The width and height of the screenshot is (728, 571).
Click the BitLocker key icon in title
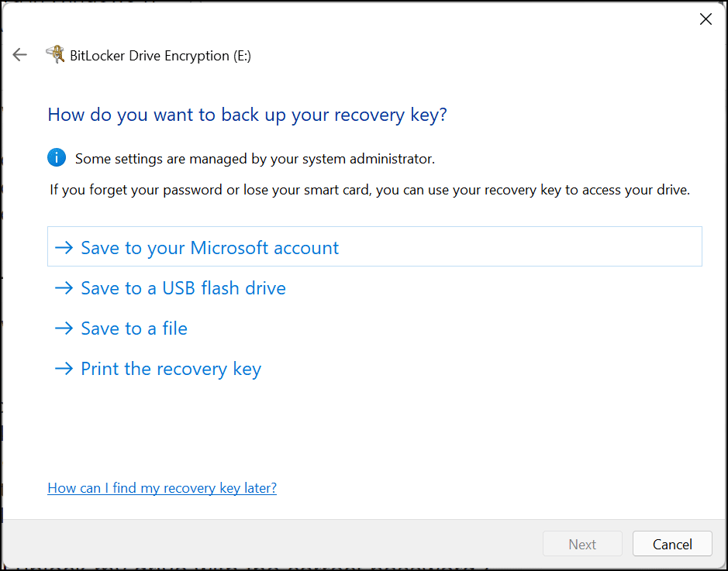coord(55,54)
